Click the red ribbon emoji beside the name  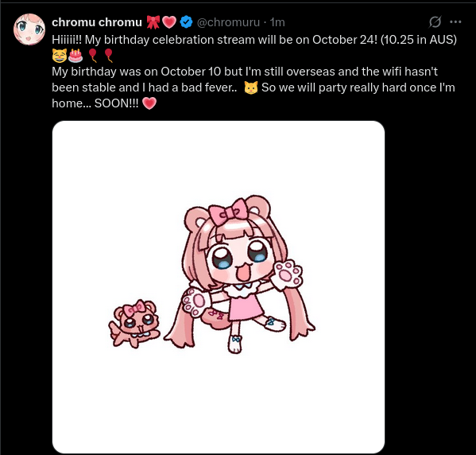[x=153, y=22]
